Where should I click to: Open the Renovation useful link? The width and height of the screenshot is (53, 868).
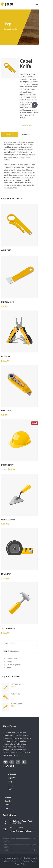(x=12, y=774)
